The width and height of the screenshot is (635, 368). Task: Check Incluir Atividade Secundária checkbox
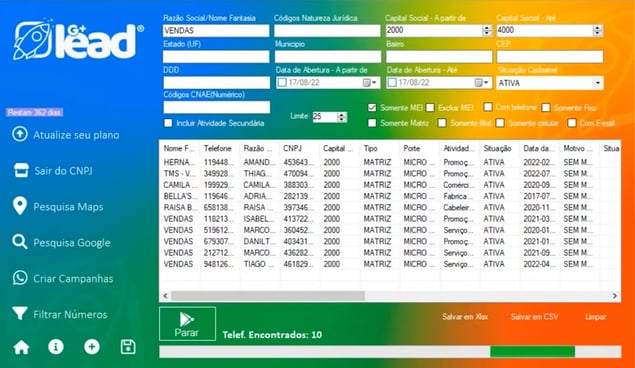pos(168,123)
